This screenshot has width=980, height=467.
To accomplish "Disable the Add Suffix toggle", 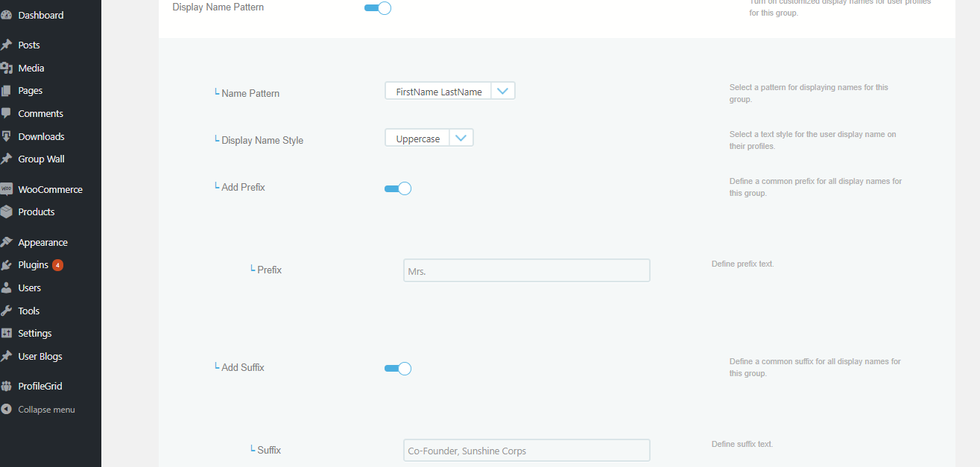I will tap(398, 368).
